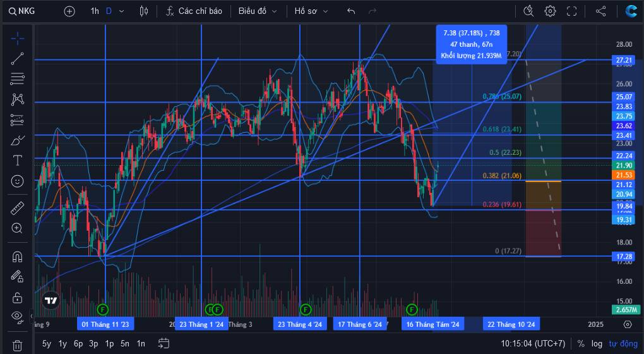This screenshot has height=354, width=644.
Task: Select the Fibonacci retracement tool
Action: tap(17, 78)
